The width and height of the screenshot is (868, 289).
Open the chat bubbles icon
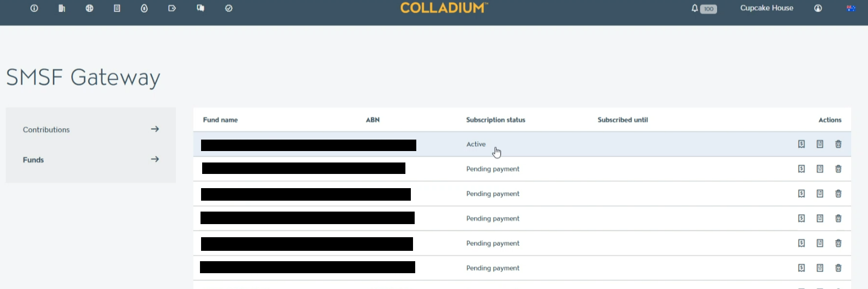click(x=201, y=8)
